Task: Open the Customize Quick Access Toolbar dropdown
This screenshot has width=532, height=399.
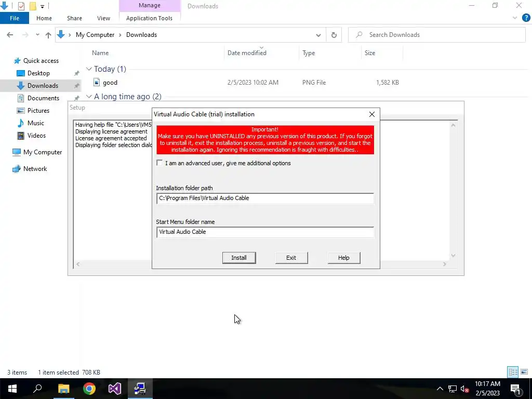Action: tap(42, 6)
